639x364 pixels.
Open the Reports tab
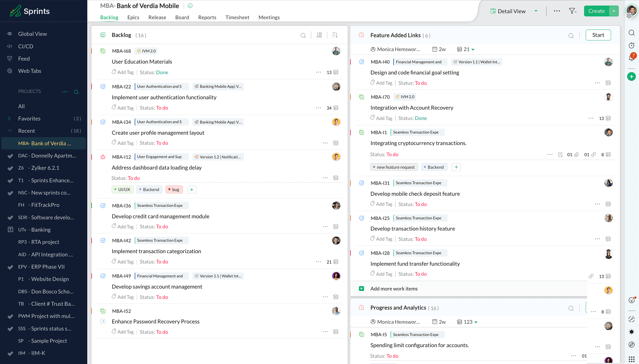tap(207, 17)
